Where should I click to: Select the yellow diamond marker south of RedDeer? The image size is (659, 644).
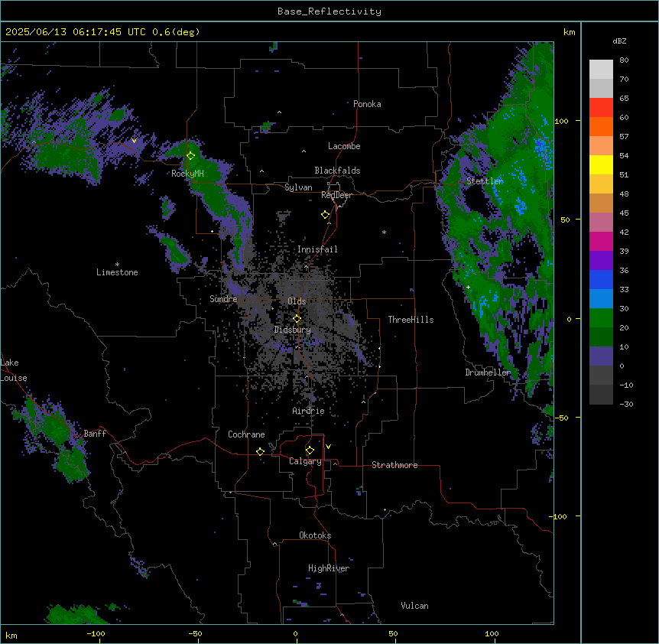[x=326, y=215]
